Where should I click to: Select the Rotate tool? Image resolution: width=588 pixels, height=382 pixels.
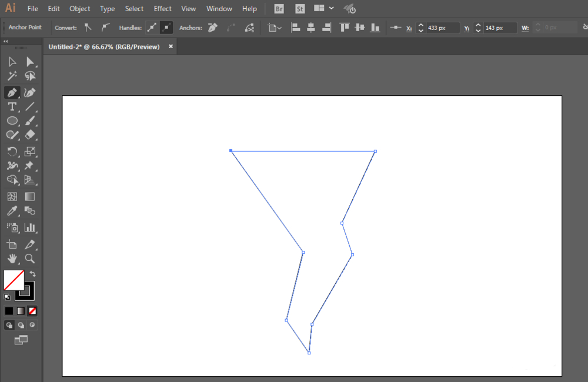coord(12,152)
